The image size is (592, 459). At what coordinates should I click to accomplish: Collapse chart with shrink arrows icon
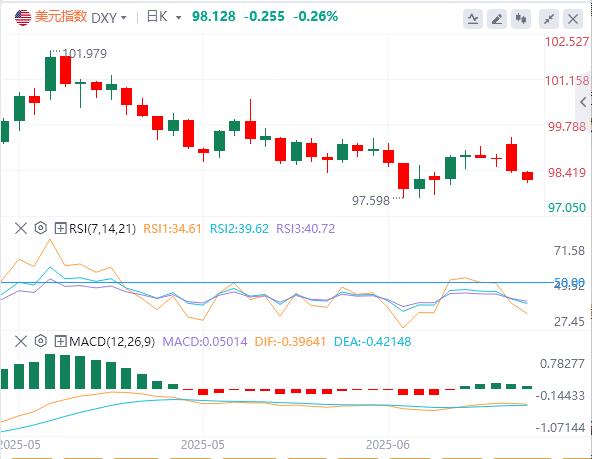click(549, 19)
